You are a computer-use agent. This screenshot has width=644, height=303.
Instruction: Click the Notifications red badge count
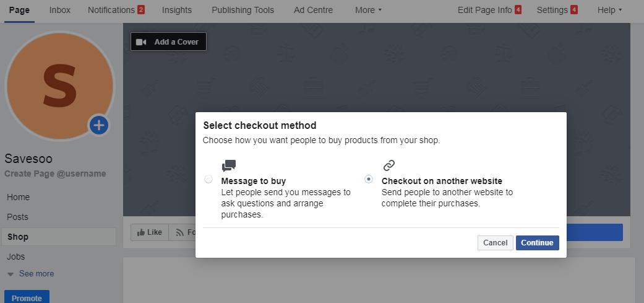point(141,10)
